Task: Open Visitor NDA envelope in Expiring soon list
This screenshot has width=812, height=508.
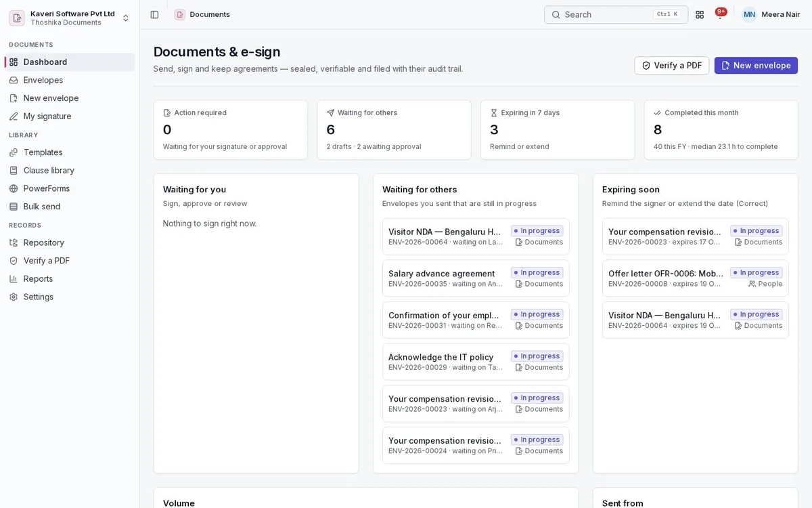Action: point(696,320)
